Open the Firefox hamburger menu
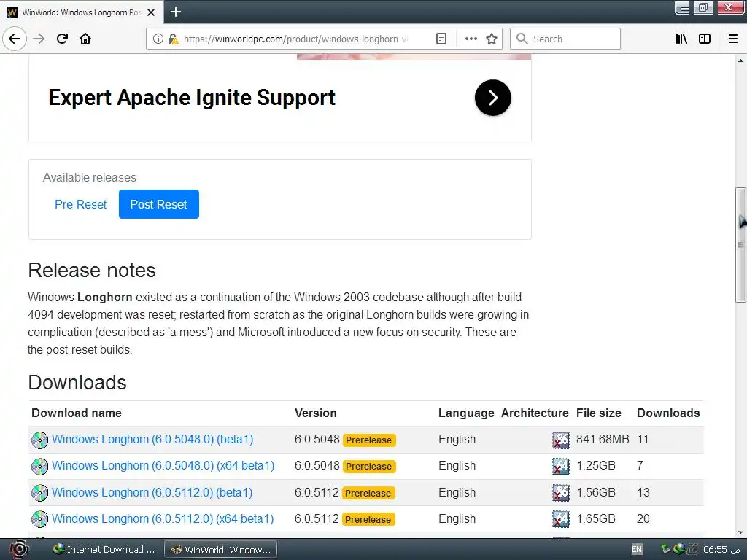 click(733, 39)
